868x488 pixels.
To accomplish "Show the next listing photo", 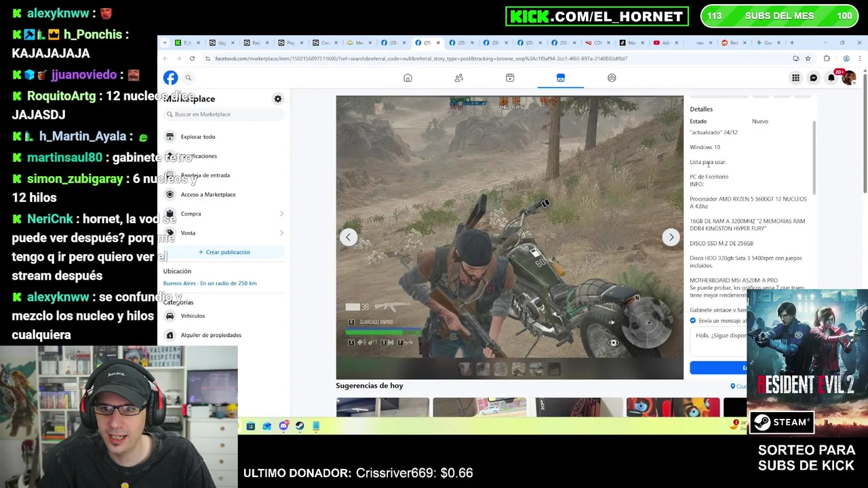I will point(671,237).
